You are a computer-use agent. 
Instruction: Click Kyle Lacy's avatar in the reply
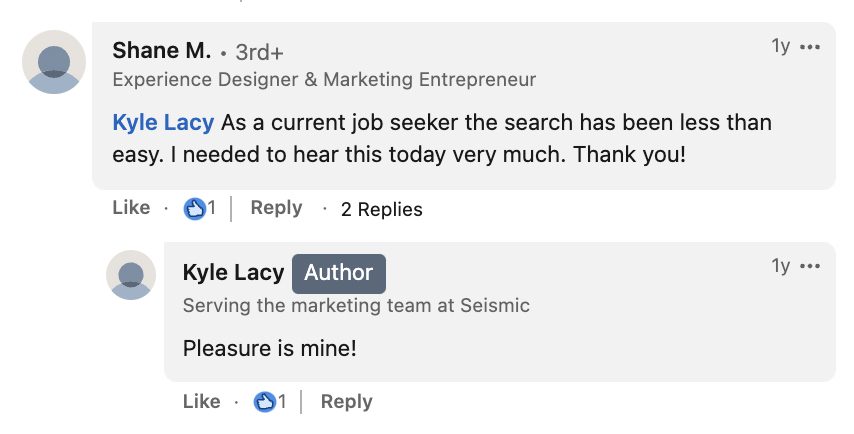(131, 275)
